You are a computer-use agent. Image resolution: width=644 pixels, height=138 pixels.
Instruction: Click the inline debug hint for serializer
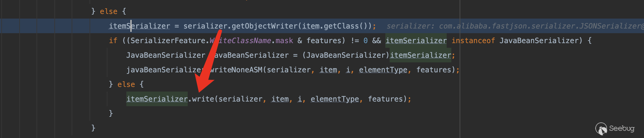click(514, 26)
